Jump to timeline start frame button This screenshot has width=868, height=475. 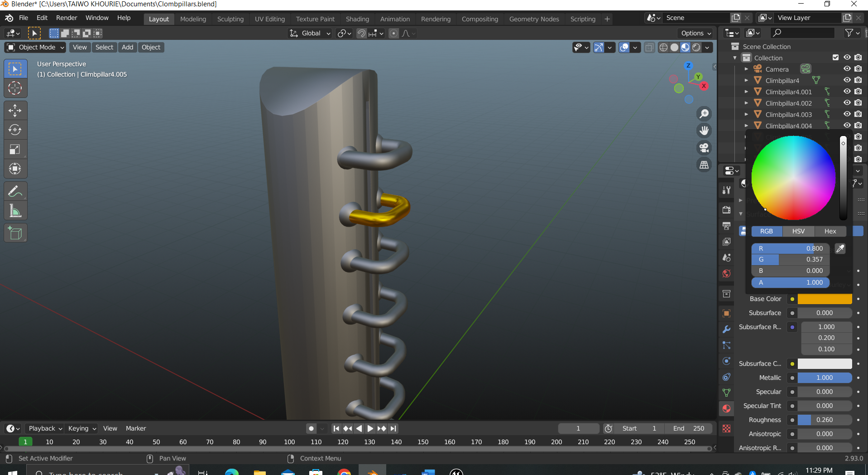pos(336,428)
